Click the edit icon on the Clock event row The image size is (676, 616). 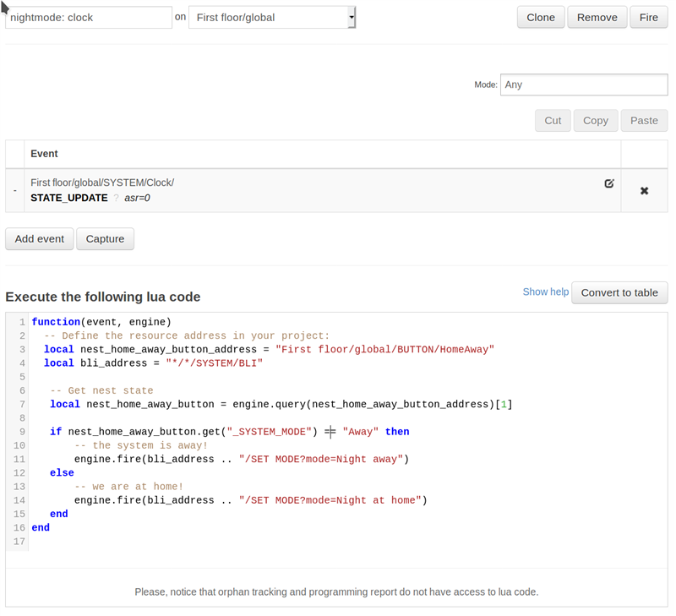[x=609, y=183]
